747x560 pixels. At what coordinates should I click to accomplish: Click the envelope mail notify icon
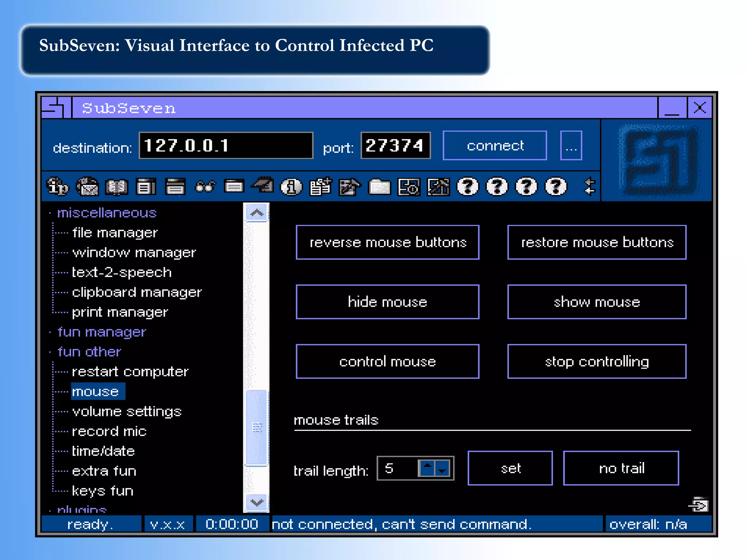point(88,187)
